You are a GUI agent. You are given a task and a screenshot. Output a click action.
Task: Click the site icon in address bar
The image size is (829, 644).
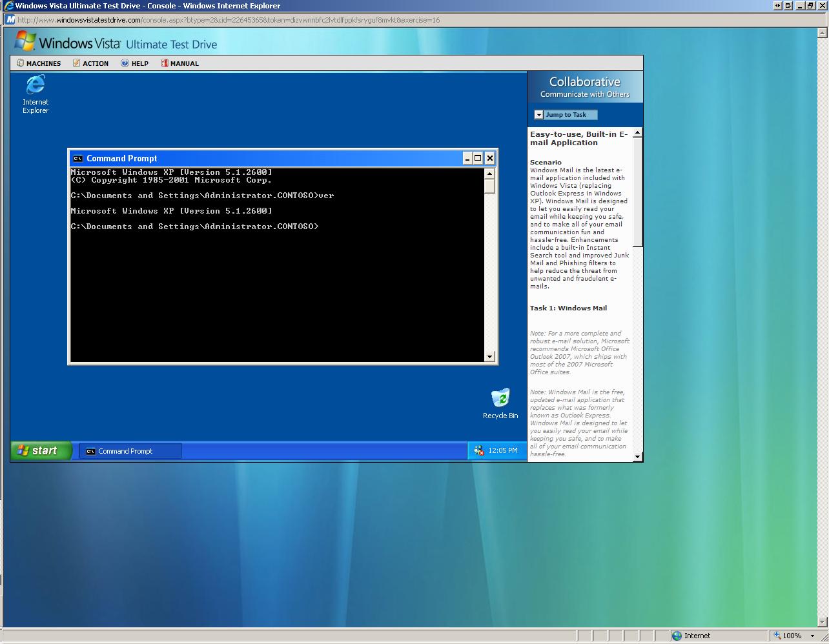coord(10,19)
